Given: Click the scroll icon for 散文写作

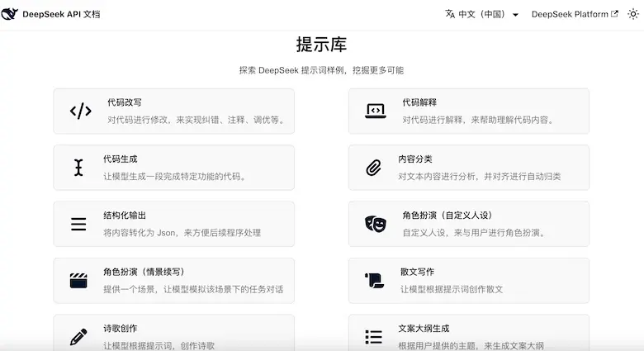Looking at the screenshot, I should point(374,281).
